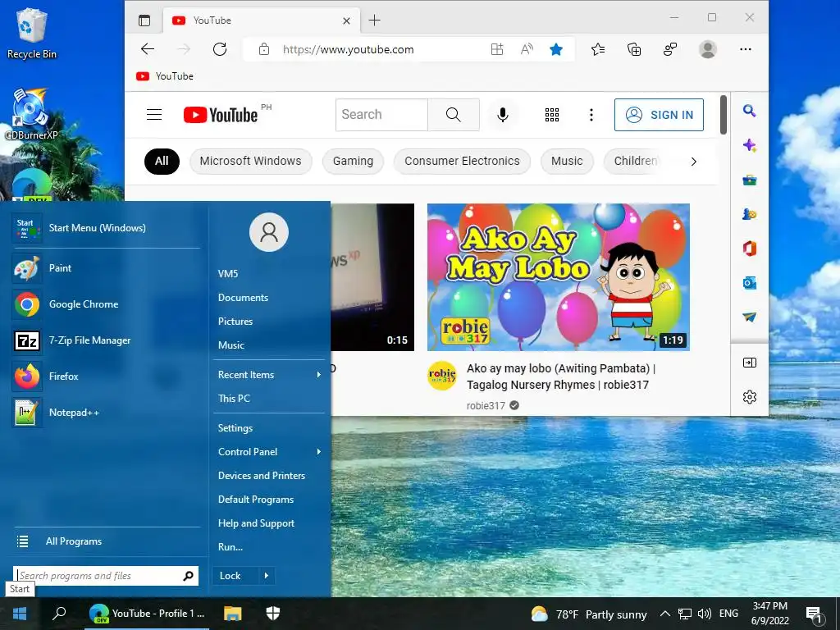Click the Read aloud icon in address bar
The width and height of the screenshot is (840, 630).
click(527, 49)
